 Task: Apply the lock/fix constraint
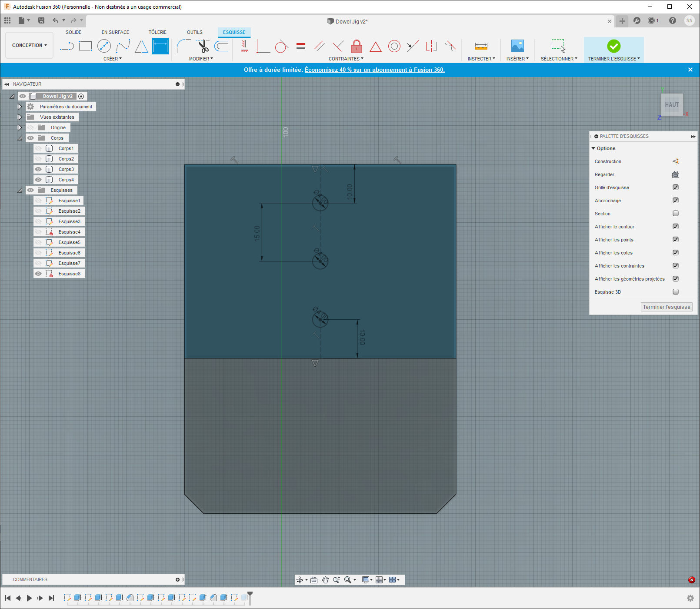pos(357,46)
